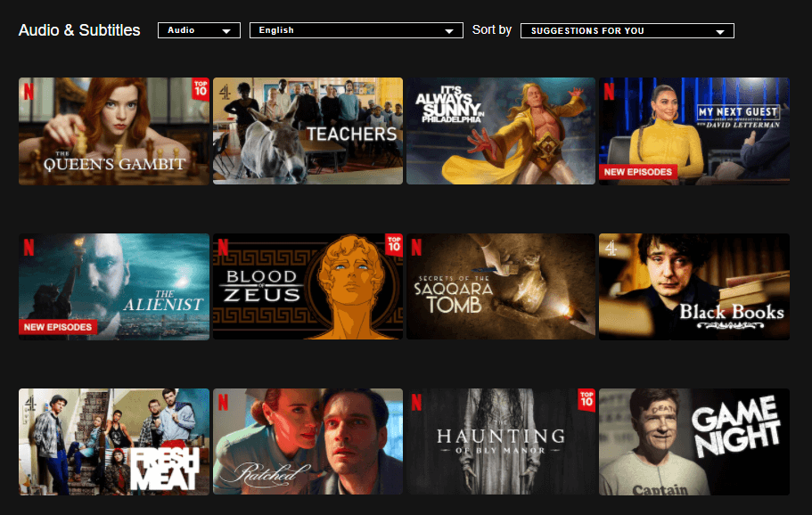Select The Alienist thumbnail
This screenshot has height=515, width=812.
[x=114, y=287]
